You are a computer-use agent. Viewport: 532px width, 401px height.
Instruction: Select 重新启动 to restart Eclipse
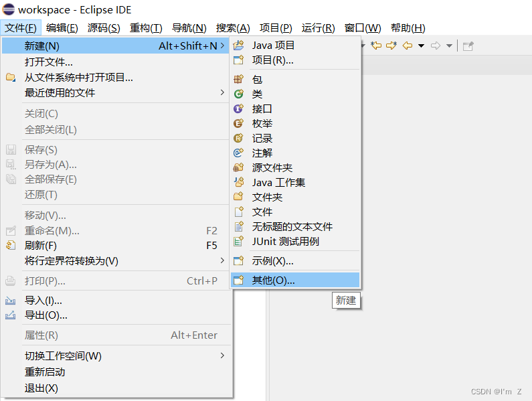[115, 372]
